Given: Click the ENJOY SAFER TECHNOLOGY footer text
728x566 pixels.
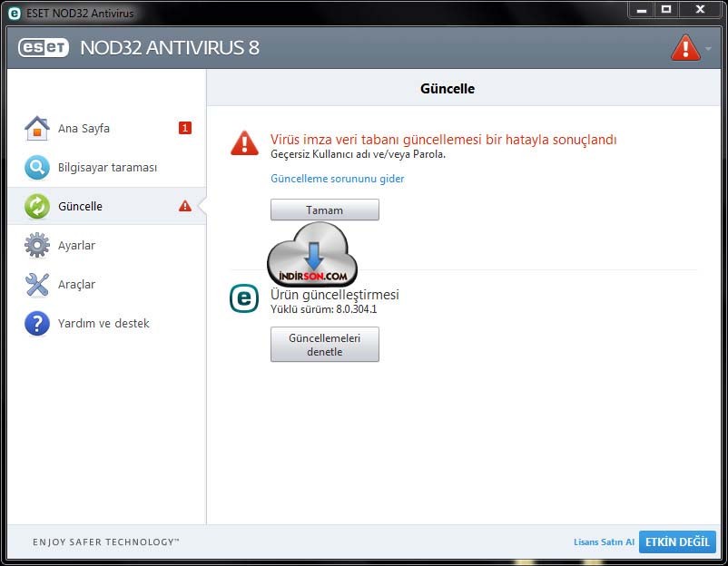Looking at the screenshot, I should click(x=106, y=542).
